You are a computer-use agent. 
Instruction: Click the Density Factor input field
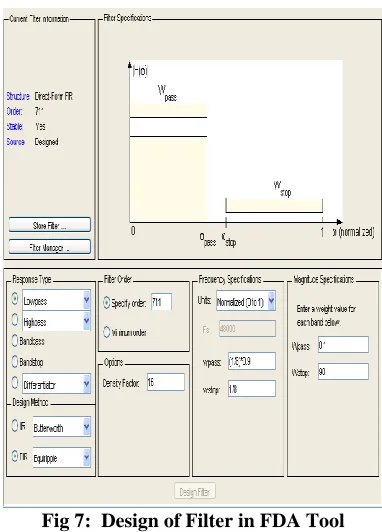[x=166, y=382]
